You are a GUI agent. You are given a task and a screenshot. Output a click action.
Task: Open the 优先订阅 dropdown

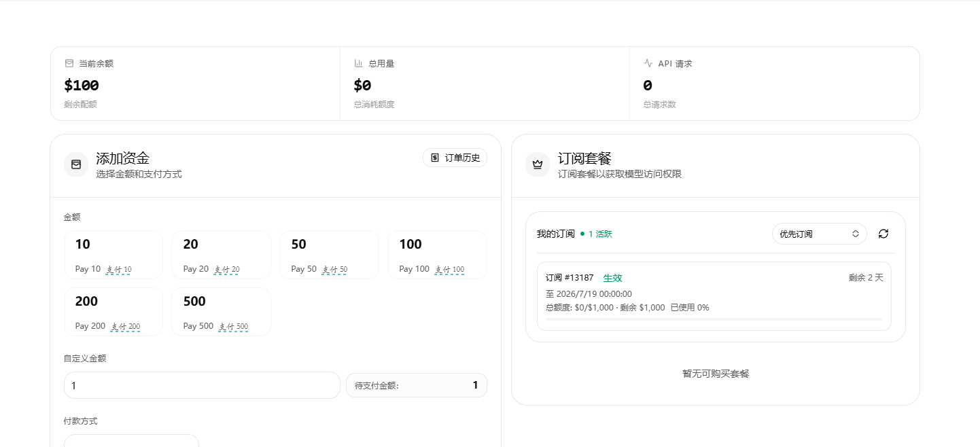(x=820, y=234)
